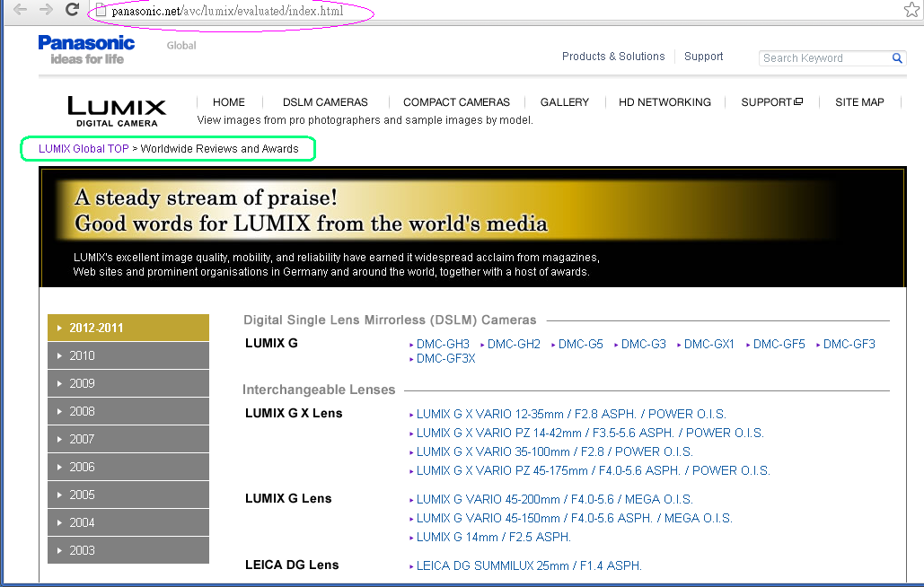
Task: Select the 2007 year tab
Action: pyautogui.click(x=128, y=439)
